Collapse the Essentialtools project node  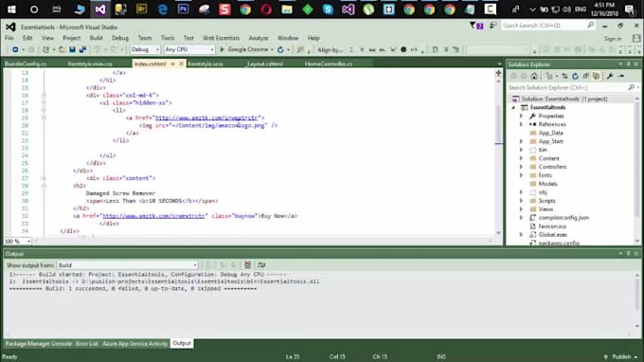pos(513,108)
